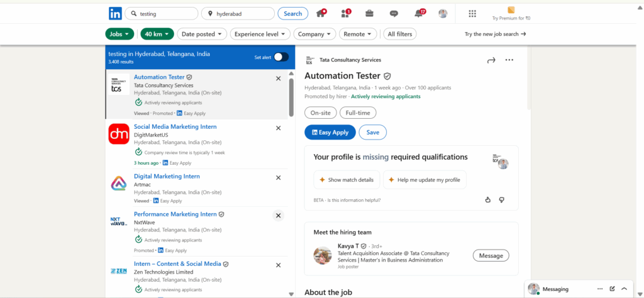
Task: Open Digital Marketing Intern listing
Action: point(167,176)
